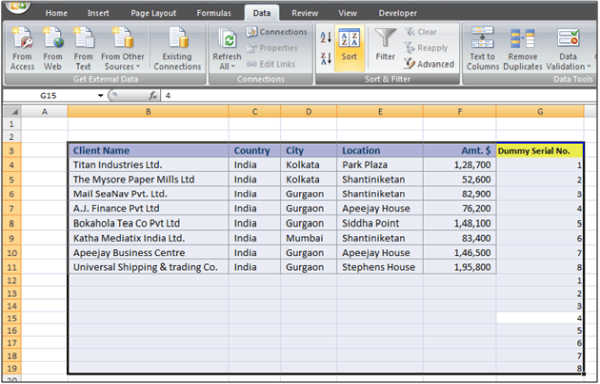
Task: Sort Z to A descending icon
Action: point(326,59)
